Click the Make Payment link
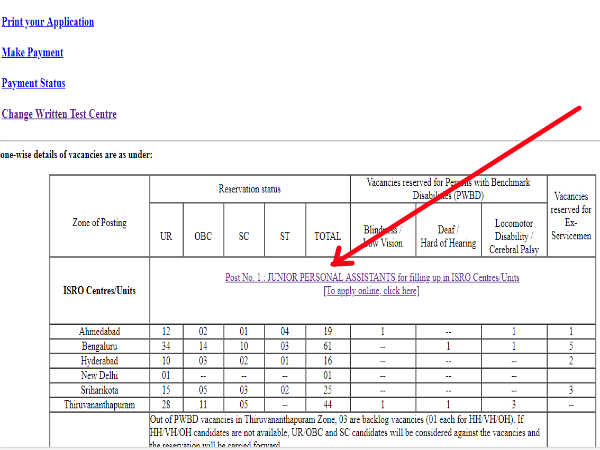Image resolution: width=600 pixels, height=450 pixels. 33,52
